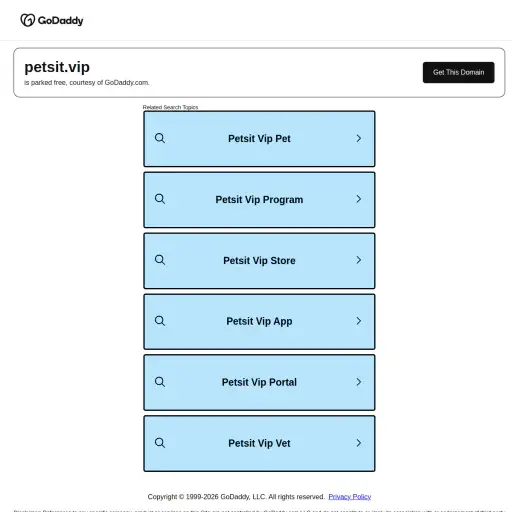
Task: Click the search icon beside Petsit Vip Pet
Action: [x=160, y=138]
